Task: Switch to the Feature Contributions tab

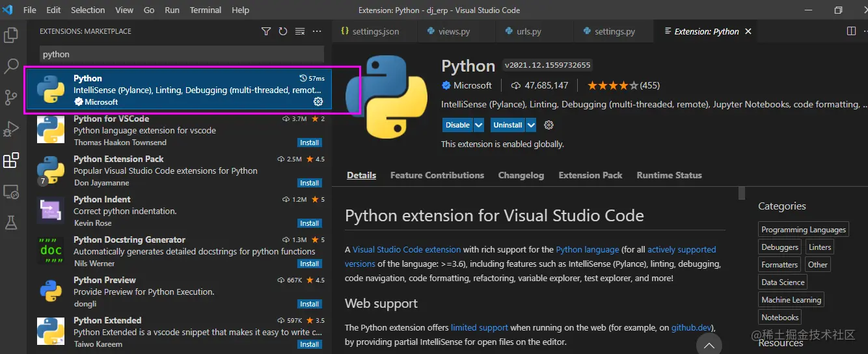Action: (437, 175)
